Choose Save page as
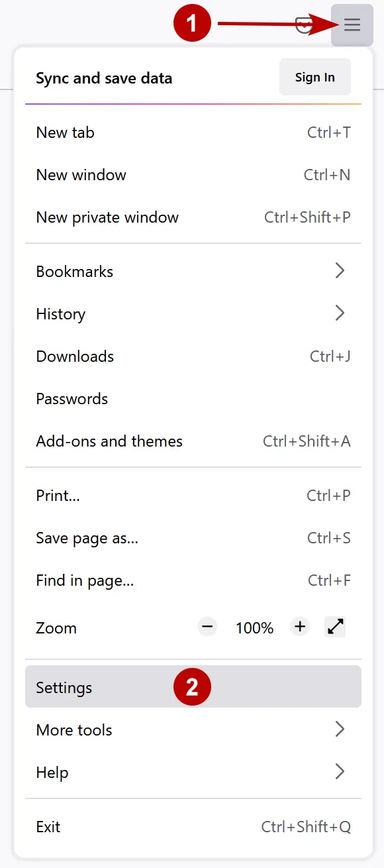 click(87, 537)
